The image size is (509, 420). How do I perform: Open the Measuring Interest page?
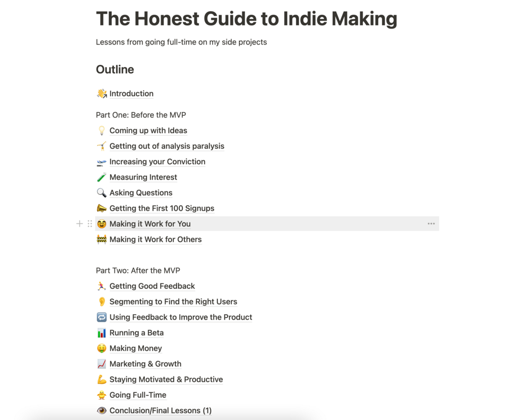[143, 177]
